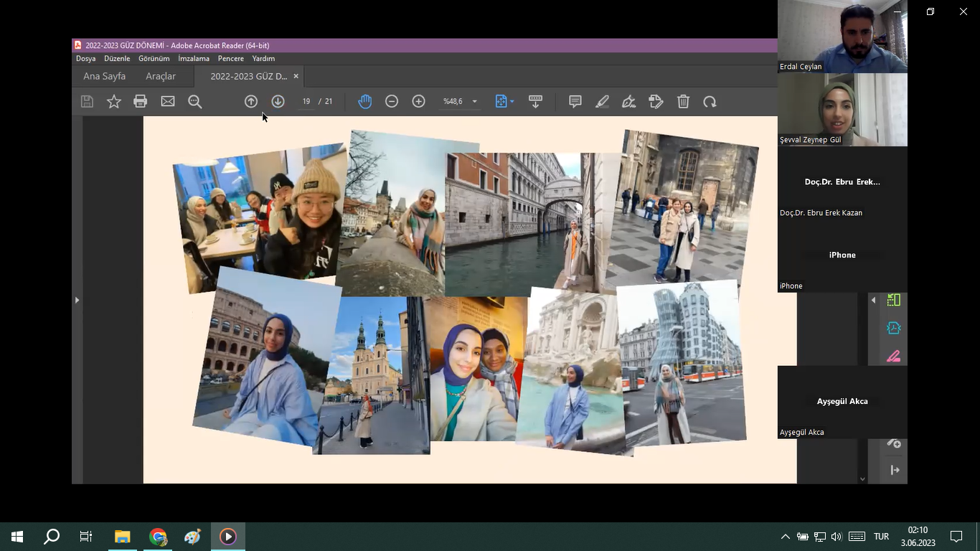This screenshot has height=551, width=980.
Task: Send file by email envelope icon
Action: click(168, 102)
